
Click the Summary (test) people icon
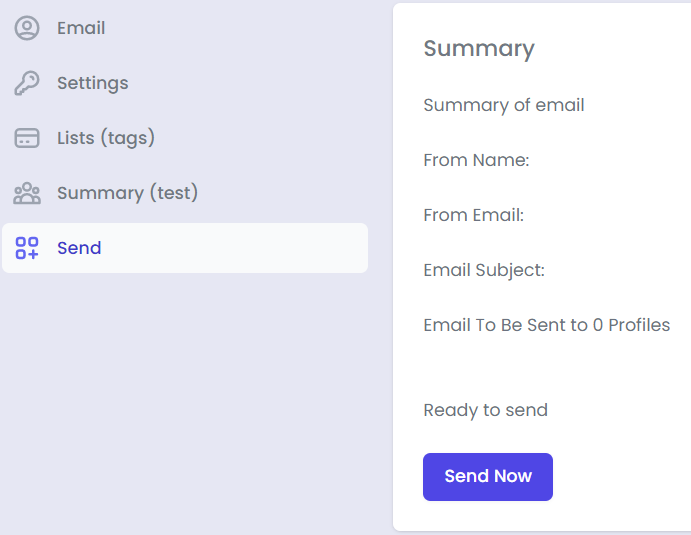point(27,193)
